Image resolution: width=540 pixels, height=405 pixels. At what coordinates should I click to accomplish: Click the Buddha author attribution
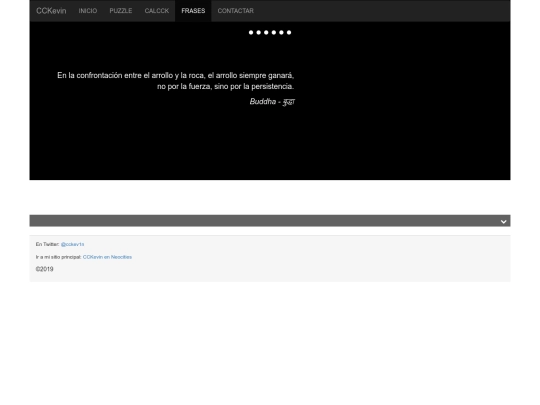click(x=272, y=102)
